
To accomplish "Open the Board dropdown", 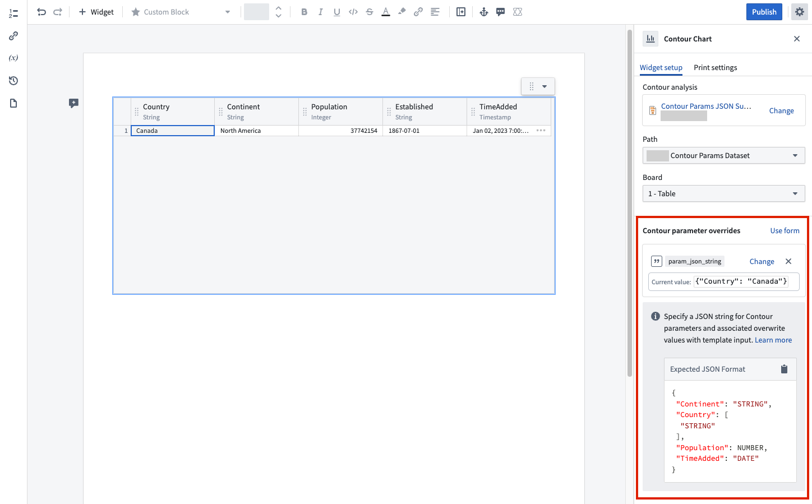I will pyautogui.click(x=724, y=193).
